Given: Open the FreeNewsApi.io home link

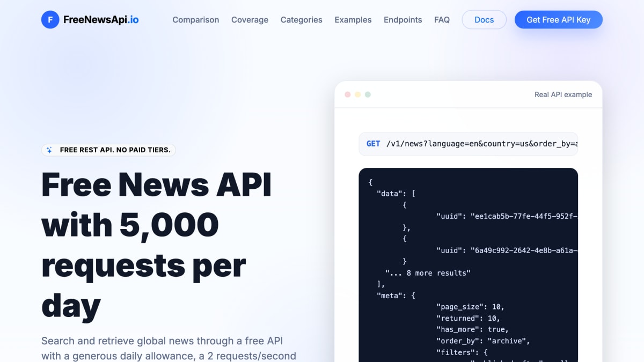Looking at the screenshot, I should [90, 20].
